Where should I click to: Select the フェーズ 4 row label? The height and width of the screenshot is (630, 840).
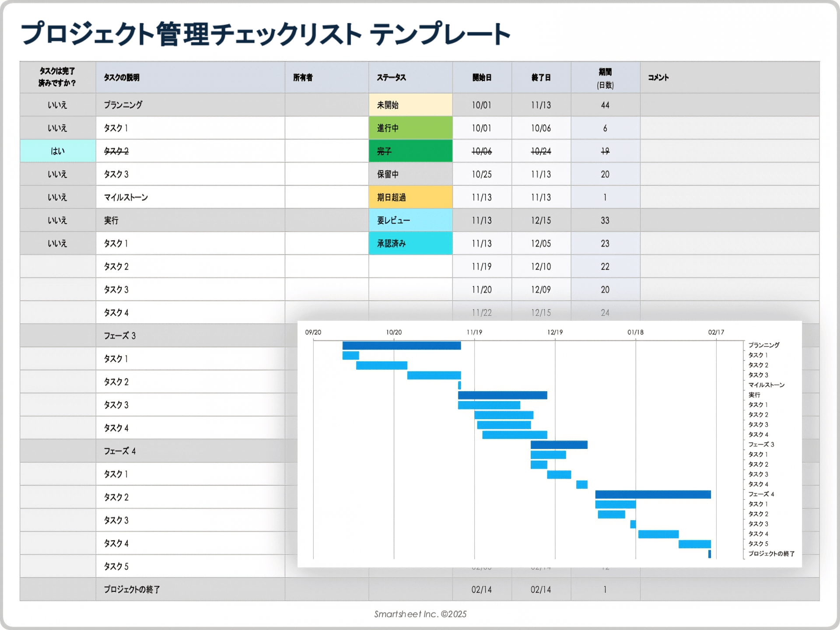click(x=119, y=451)
